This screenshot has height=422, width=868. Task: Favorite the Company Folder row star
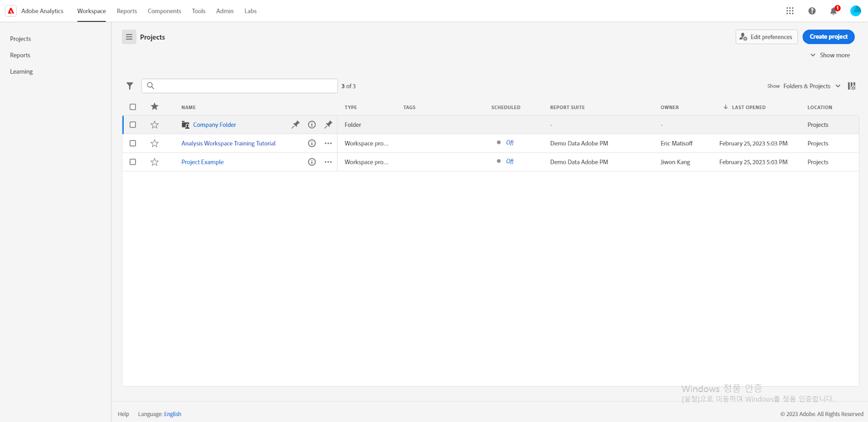click(x=155, y=125)
